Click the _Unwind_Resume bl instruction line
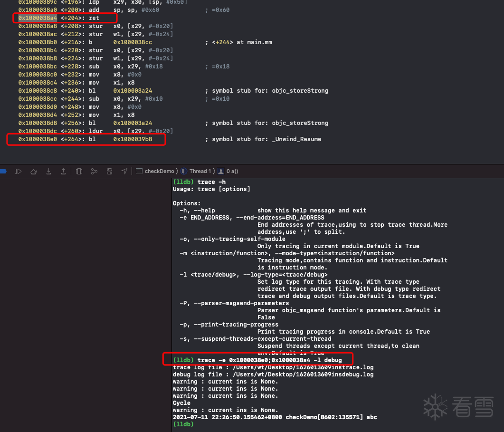This screenshot has width=504, height=432. tap(86, 139)
